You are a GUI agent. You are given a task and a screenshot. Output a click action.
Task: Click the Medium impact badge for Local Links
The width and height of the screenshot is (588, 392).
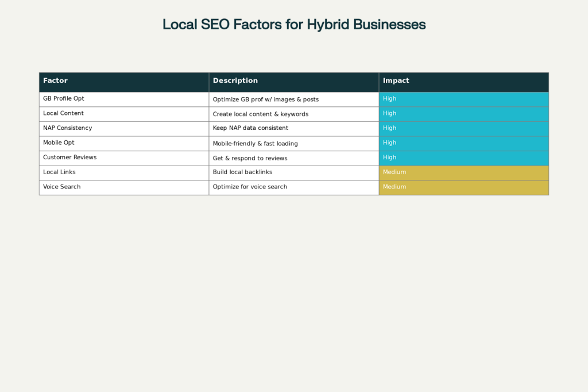463,172
